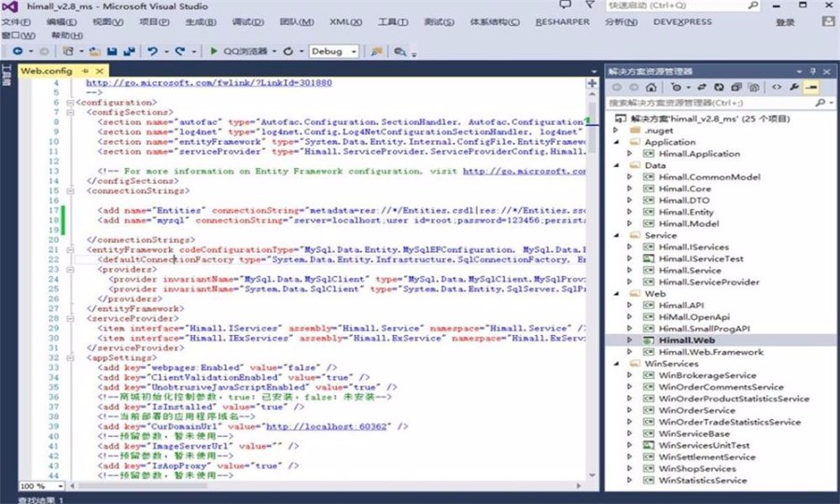
Task: Save the file with the floppy icon
Action: [x=112, y=51]
